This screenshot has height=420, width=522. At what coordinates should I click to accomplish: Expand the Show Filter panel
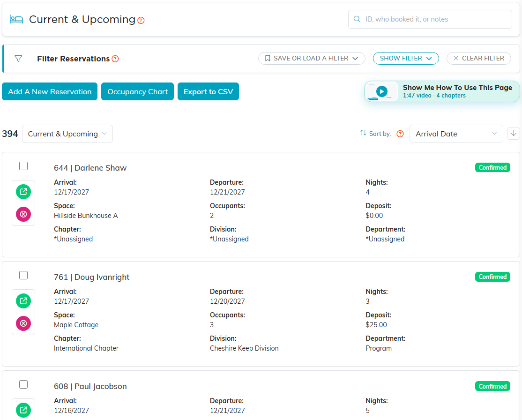tap(406, 58)
